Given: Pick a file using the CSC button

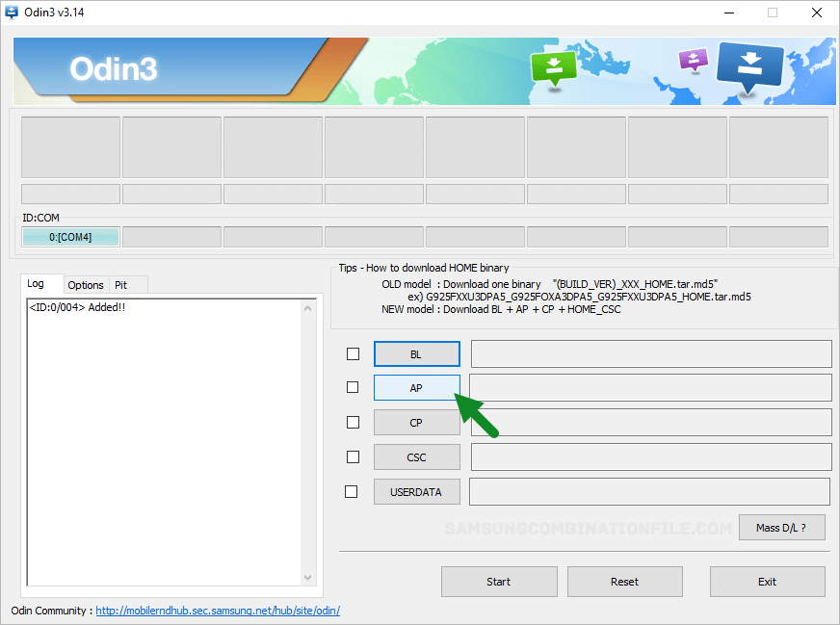Looking at the screenshot, I should pos(417,457).
